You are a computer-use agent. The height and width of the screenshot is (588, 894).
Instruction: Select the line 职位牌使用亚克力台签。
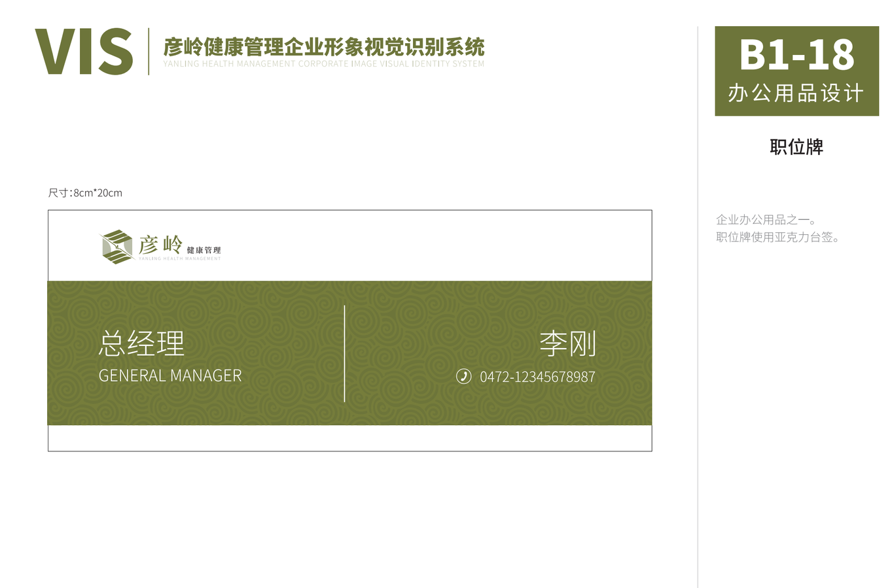(778, 237)
